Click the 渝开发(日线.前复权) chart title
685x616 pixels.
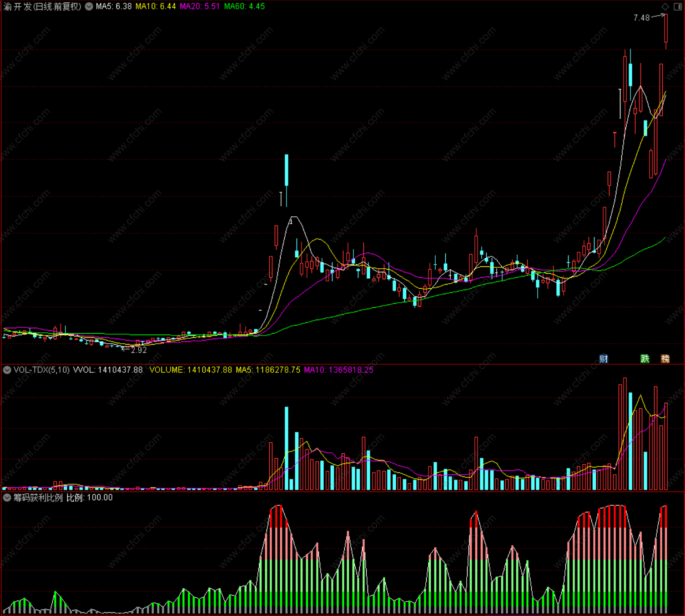[42, 6]
